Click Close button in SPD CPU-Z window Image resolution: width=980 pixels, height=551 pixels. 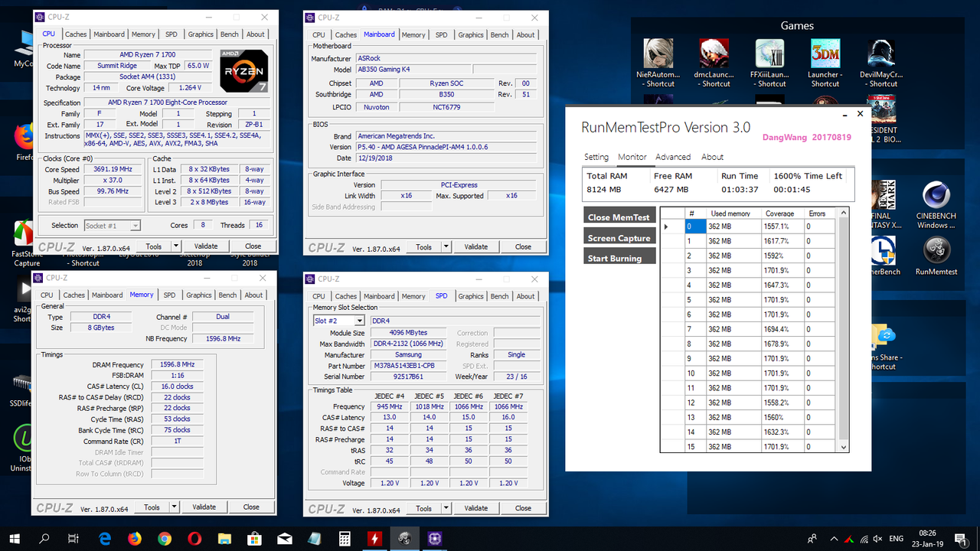(523, 508)
